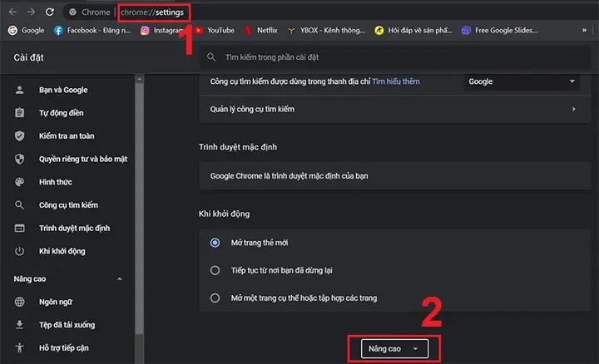Expand the Nâng cao button at bottom
Image resolution: width=599 pixels, height=364 pixels.
[x=394, y=349]
